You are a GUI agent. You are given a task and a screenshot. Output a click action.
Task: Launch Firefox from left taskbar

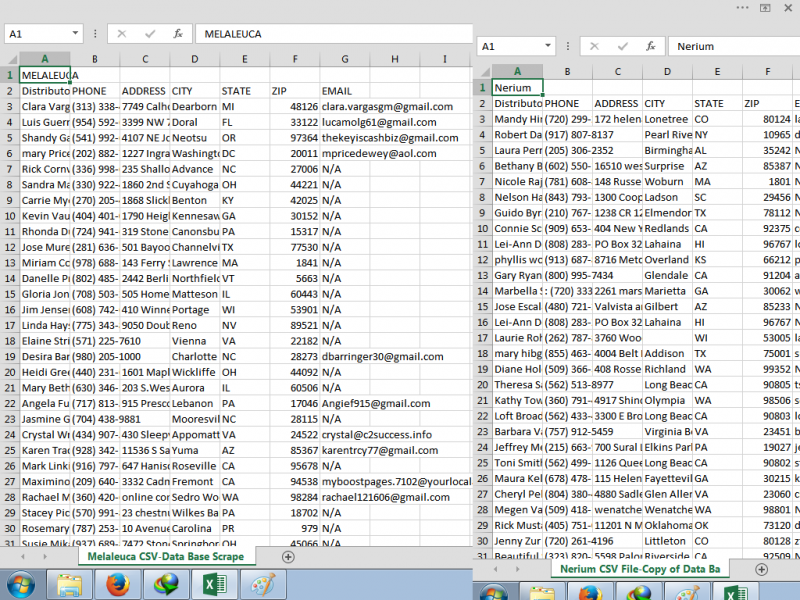click(x=118, y=586)
